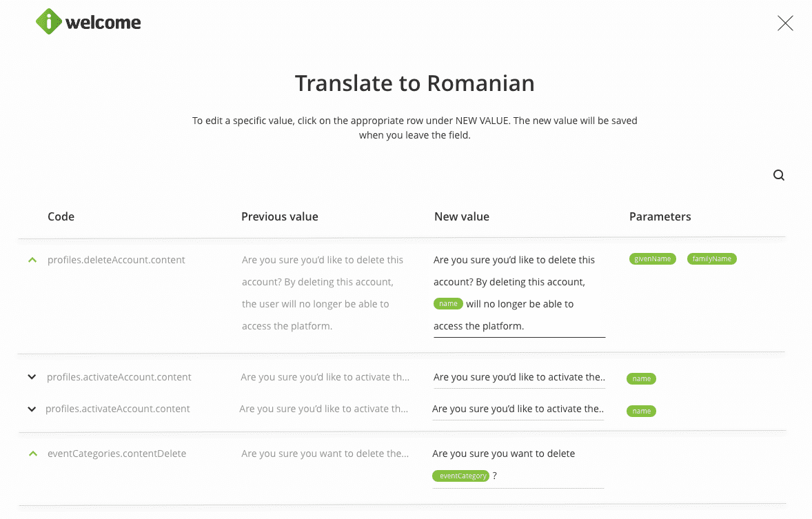Collapse the eventCategories.contentDelete row
The width and height of the screenshot is (812, 519).
(x=32, y=454)
